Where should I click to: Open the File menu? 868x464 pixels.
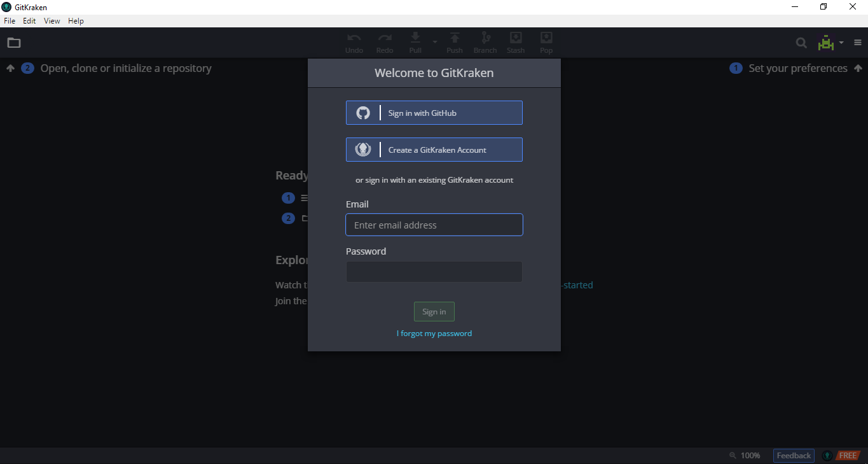click(x=10, y=20)
